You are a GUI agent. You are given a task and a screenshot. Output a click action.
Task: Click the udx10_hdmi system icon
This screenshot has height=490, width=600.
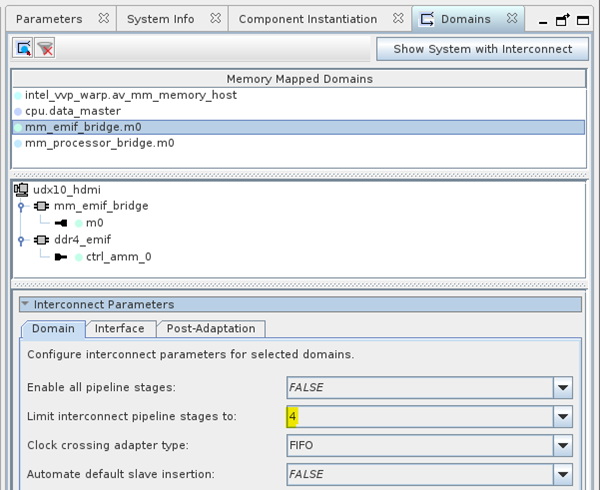tap(21, 189)
